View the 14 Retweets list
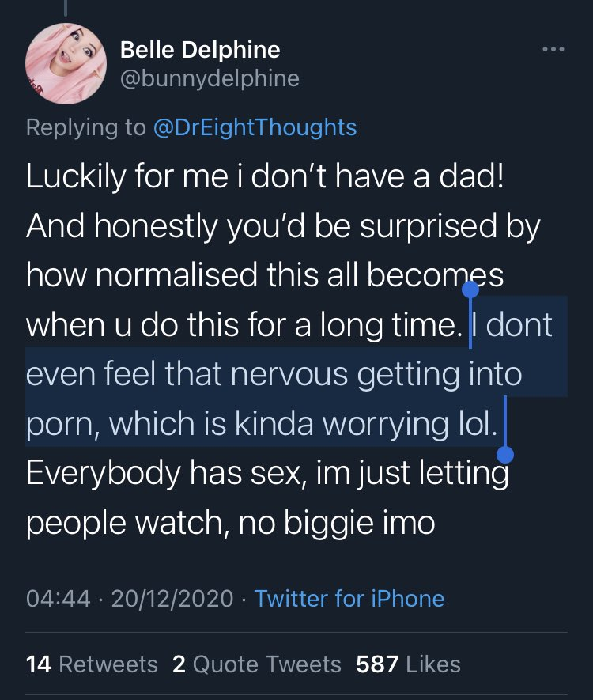Viewport: 593px width, 700px height. point(92,664)
